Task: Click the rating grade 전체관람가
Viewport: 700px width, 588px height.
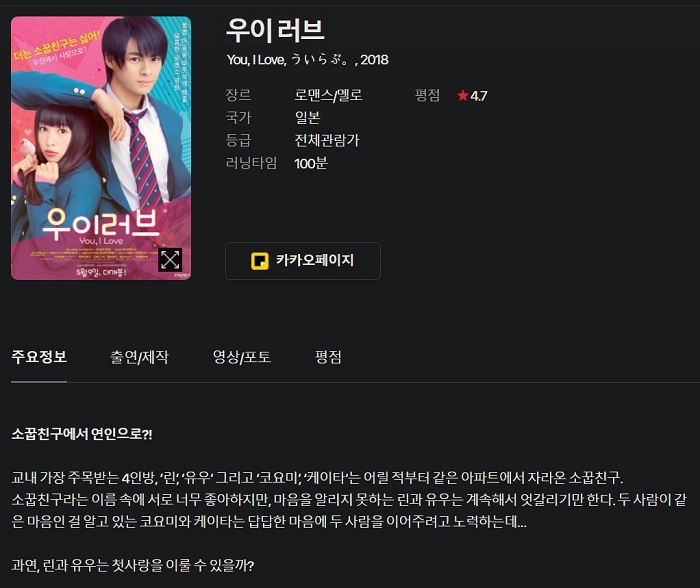Action: coord(327,140)
